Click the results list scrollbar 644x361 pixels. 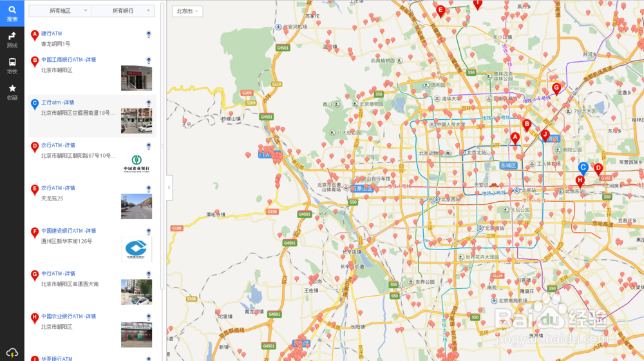(x=162, y=146)
